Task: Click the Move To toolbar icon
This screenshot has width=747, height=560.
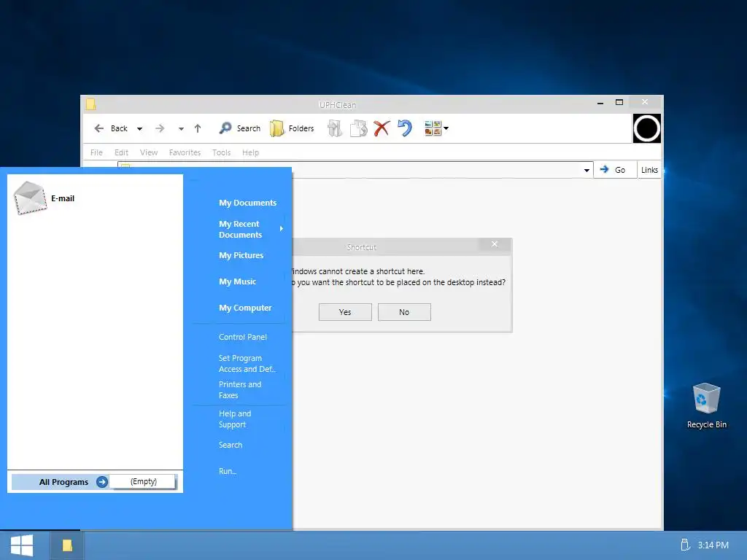Action: (x=334, y=128)
